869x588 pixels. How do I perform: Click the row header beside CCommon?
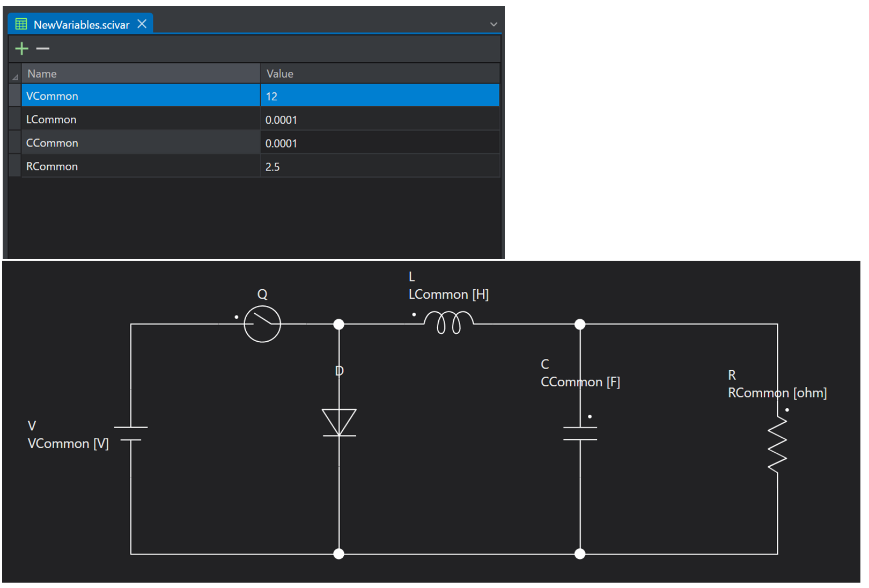[15, 143]
